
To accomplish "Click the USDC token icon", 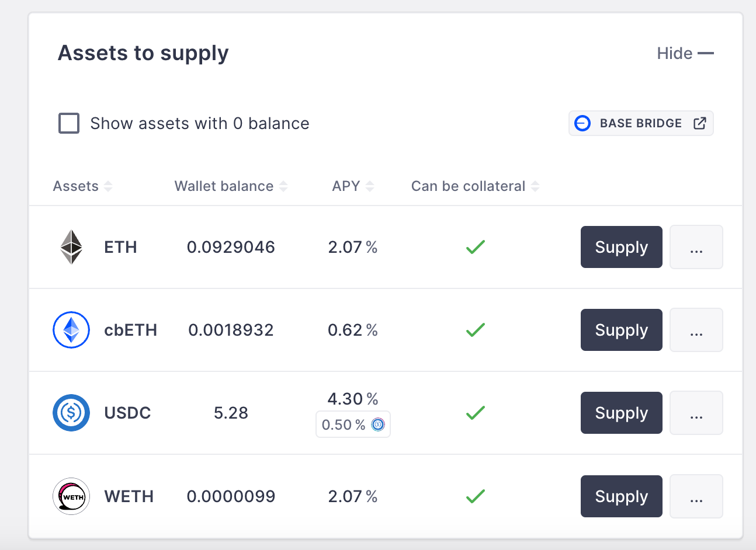I will [x=71, y=413].
